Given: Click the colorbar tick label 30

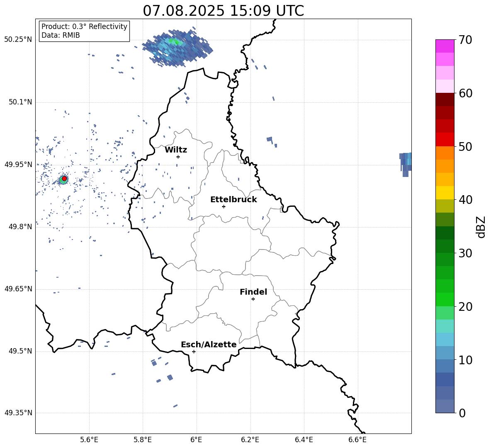Looking at the screenshot, I should pyautogui.click(x=466, y=253).
